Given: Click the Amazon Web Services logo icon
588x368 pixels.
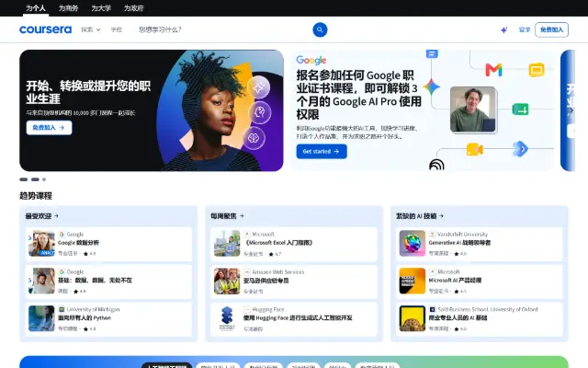Looking at the screenshot, I should (x=247, y=272).
